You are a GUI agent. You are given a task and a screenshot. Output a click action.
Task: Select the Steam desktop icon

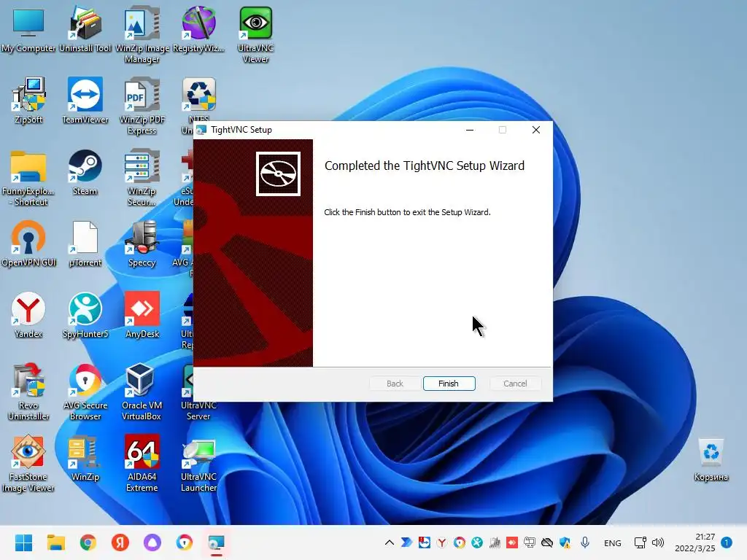click(x=85, y=172)
